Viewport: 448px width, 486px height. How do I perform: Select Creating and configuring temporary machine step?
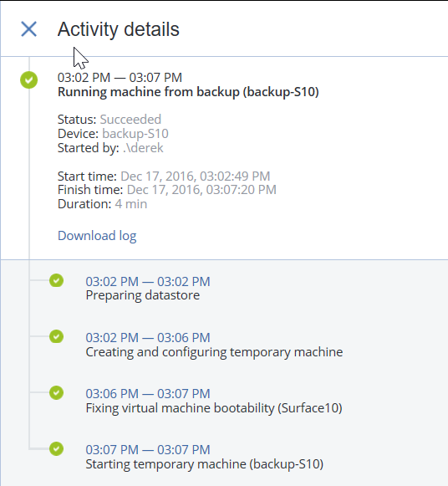[x=214, y=352]
